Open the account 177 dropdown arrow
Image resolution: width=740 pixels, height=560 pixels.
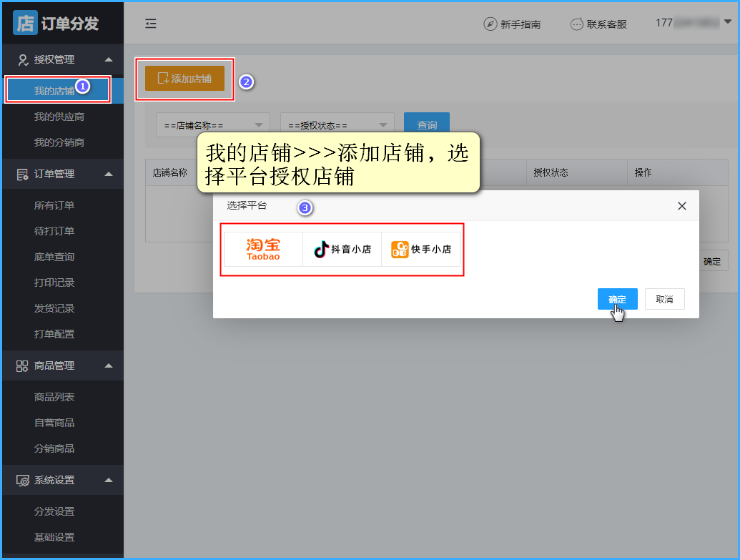[x=728, y=21]
